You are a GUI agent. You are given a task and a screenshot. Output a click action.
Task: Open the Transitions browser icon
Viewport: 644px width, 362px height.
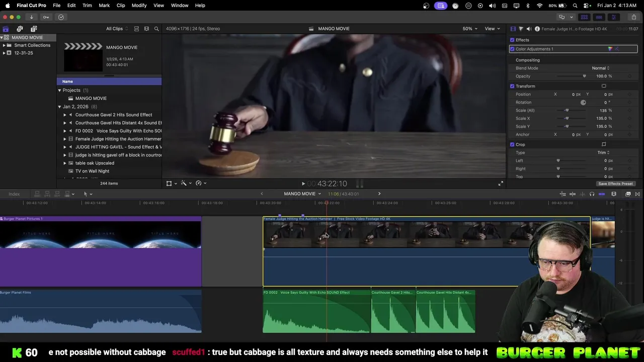pos(637,194)
